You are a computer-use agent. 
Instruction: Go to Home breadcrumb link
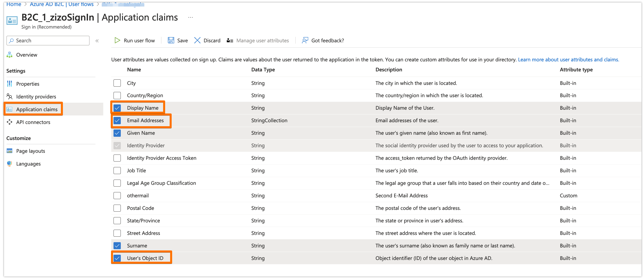(x=14, y=4)
